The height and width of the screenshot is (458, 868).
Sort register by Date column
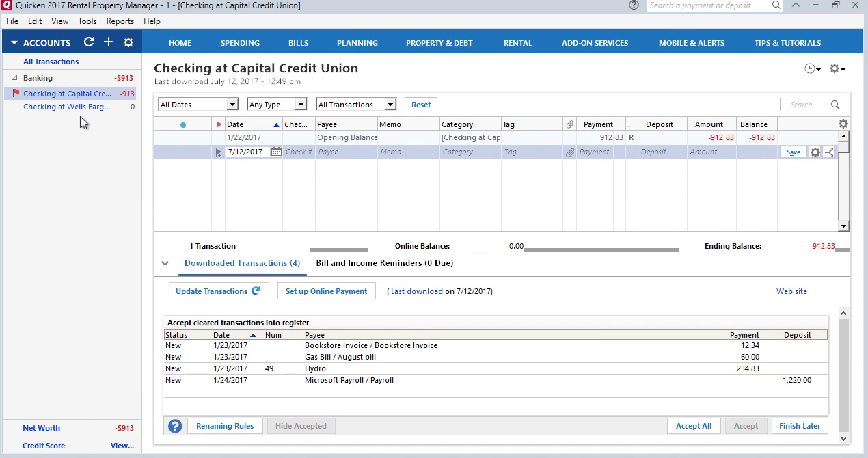click(x=253, y=124)
